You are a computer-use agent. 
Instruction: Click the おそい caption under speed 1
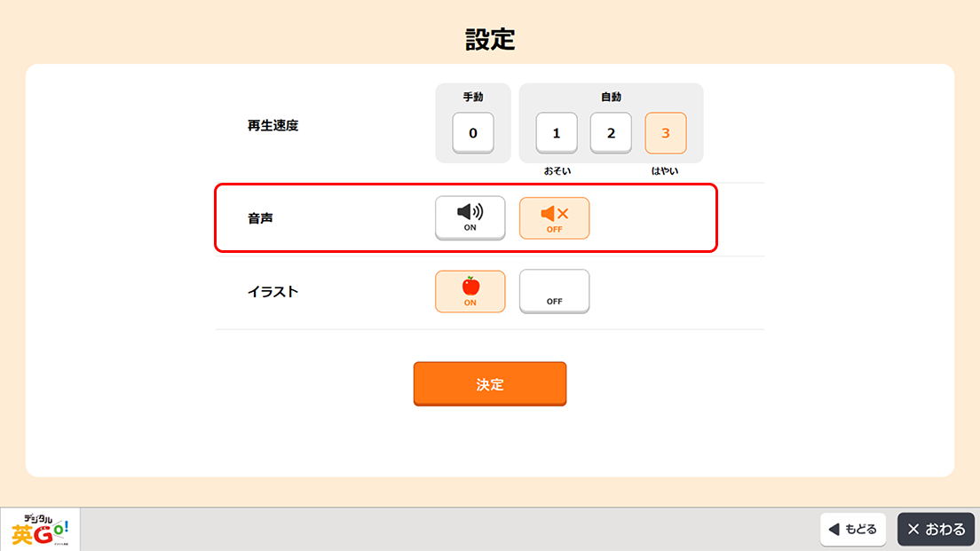[x=557, y=170]
